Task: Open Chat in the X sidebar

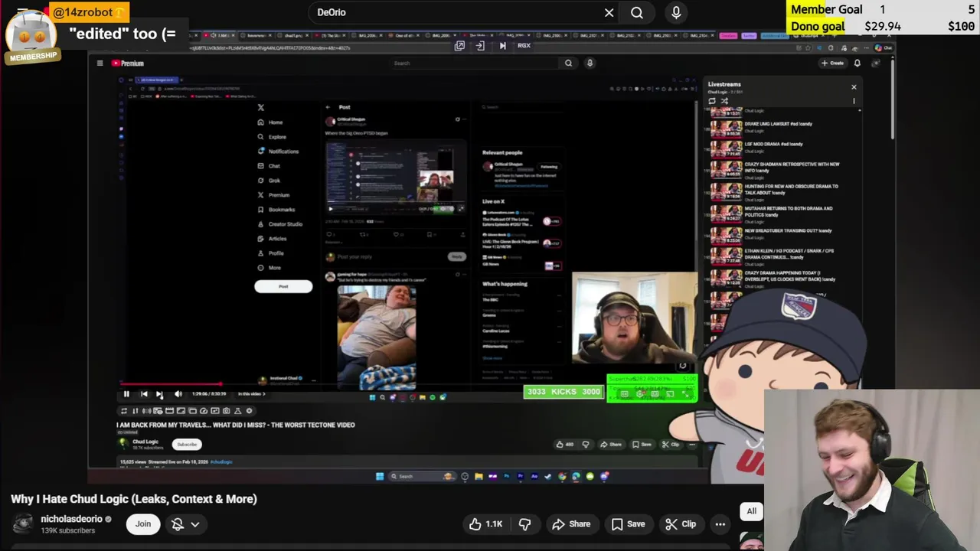Action: click(x=269, y=166)
